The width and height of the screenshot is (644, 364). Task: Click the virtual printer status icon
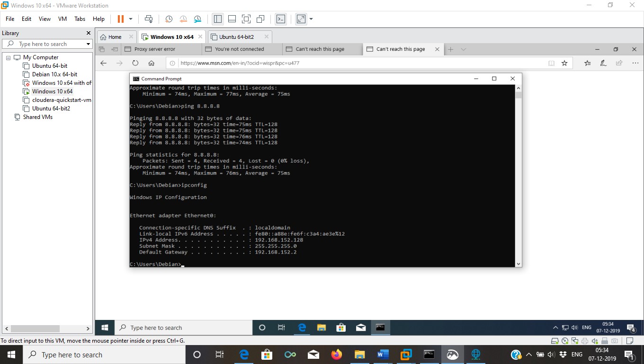click(x=585, y=341)
